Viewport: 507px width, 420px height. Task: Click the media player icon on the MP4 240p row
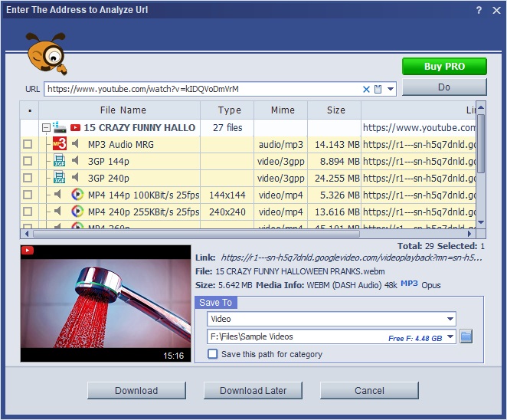click(77, 211)
